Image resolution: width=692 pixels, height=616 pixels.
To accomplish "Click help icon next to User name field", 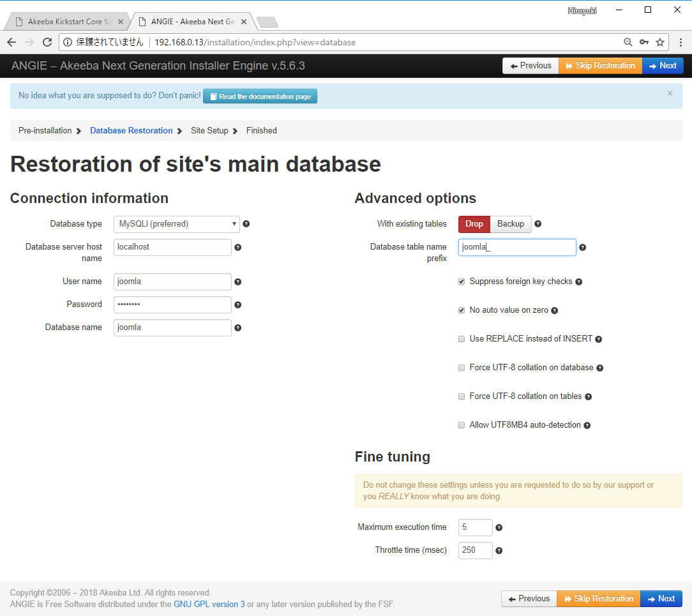I will coord(238,282).
